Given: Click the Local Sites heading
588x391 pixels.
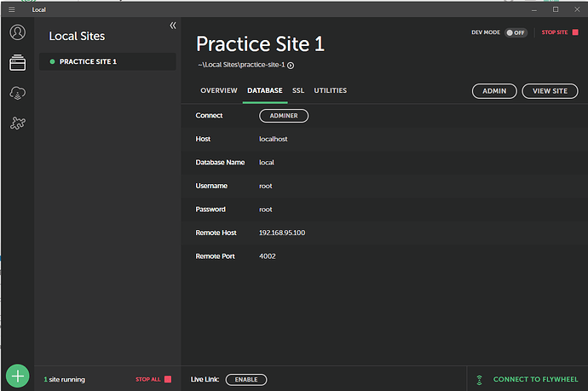Looking at the screenshot, I should coord(77,36).
